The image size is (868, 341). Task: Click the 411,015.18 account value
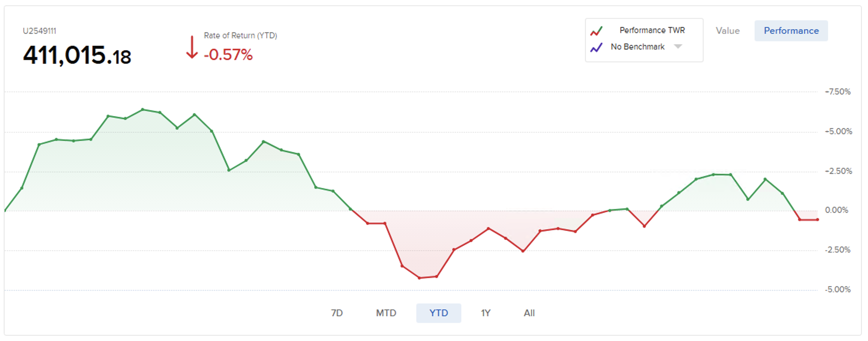click(77, 55)
